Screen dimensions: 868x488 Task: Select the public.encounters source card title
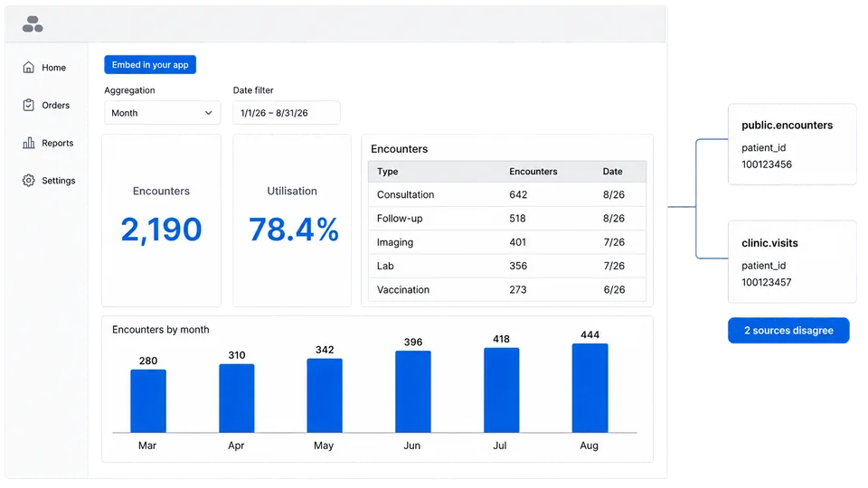pos(788,126)
